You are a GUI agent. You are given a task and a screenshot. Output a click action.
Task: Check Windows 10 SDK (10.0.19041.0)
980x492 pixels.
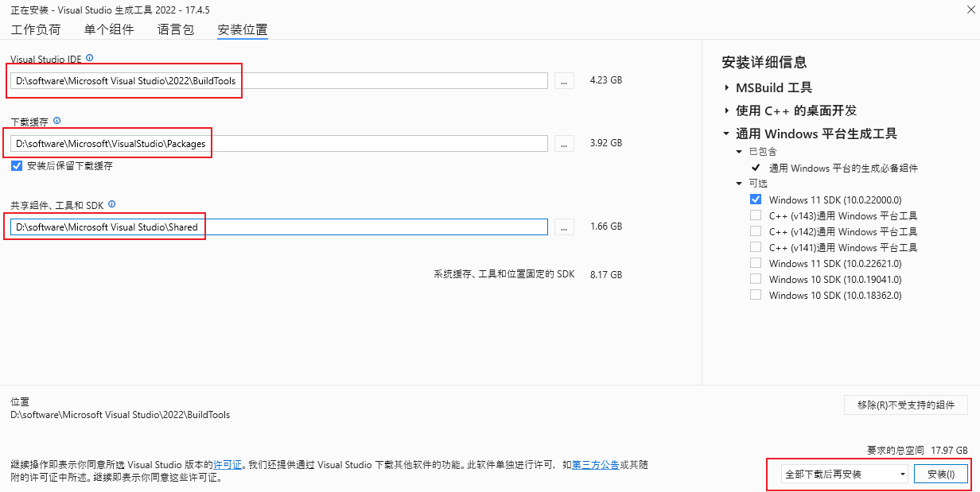point(756,279)
